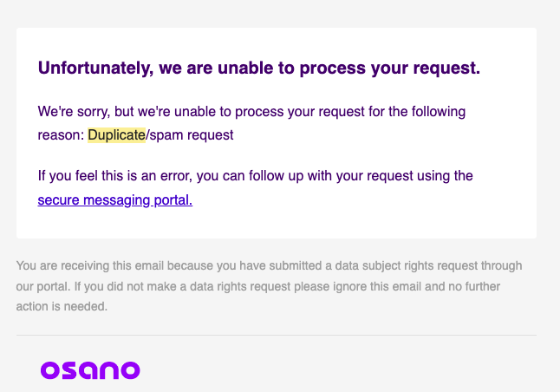Click the purple Osano logo
This screenshot has height=392, width=560.
89,369
